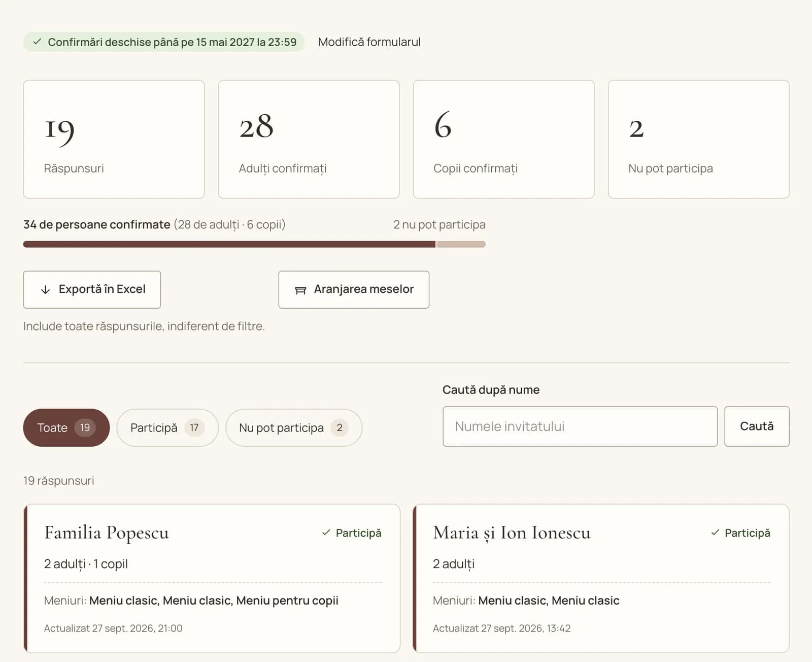812x662 pixels.
Task: Click the 'Caută după nume' label
Action: pyautogui.click(x=491, y=390)
